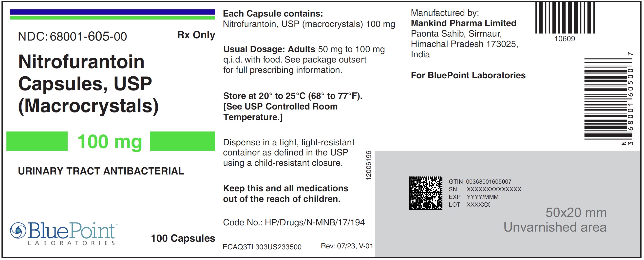Click the green 100 mg strength text
Screen dimensions: 644x260
pos(110,142)
